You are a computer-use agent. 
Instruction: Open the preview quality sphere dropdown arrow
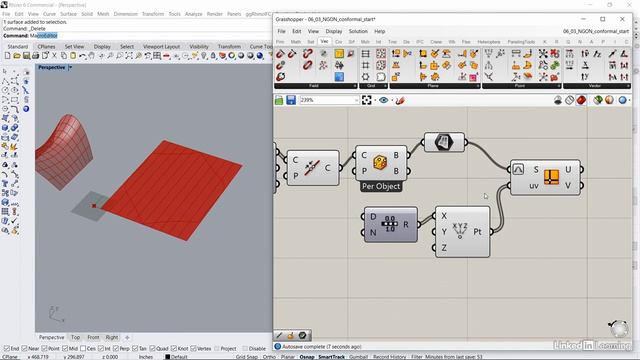[x=629, y=100]
